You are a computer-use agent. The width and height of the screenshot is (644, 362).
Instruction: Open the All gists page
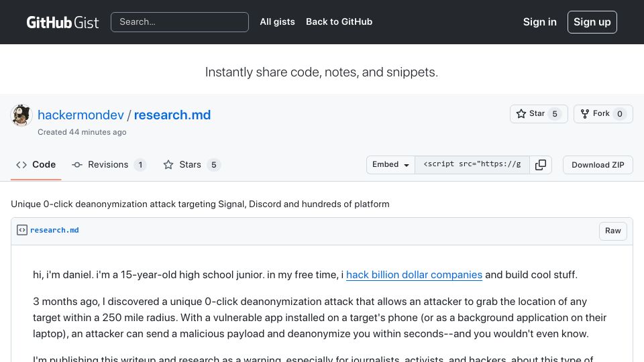tap(277, 21)
